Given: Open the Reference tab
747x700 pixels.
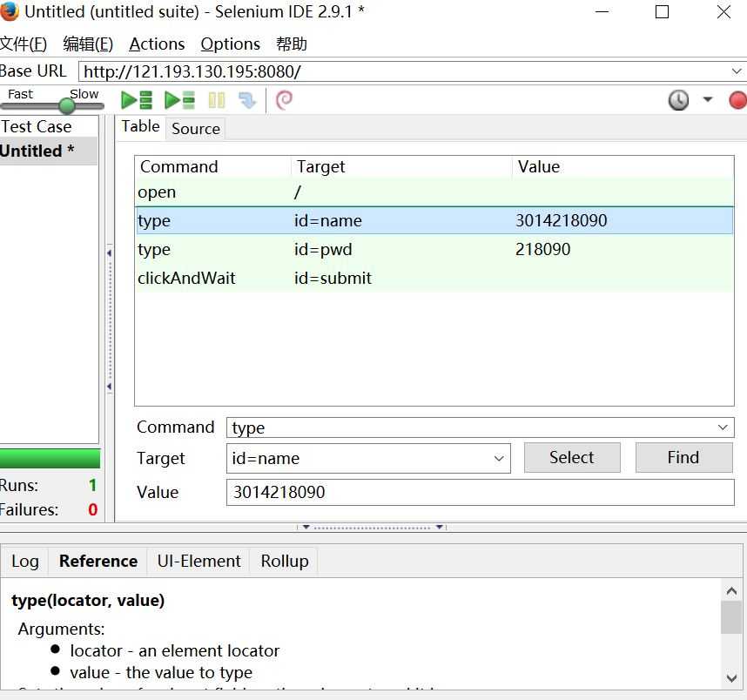Looking at the screenshot, I should coord(98,562).
